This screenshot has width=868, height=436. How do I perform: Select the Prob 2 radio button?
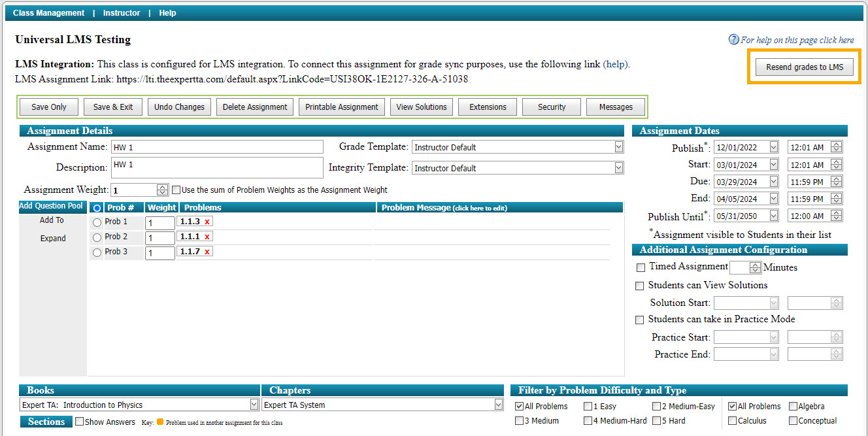click(x=96, y=237)
